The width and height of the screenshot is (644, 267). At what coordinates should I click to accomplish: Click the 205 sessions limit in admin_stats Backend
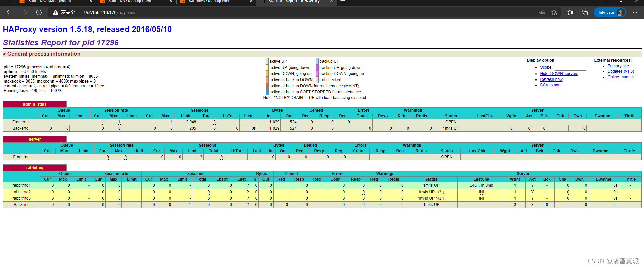point(193,128)
